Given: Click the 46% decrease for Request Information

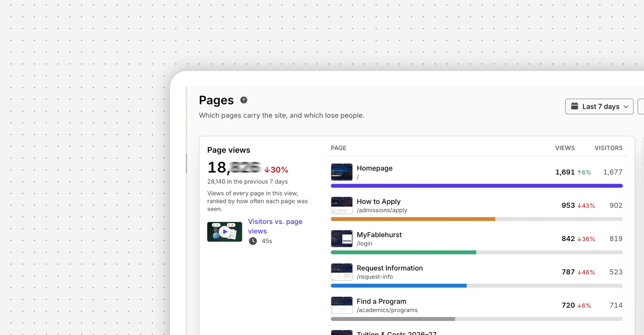Looking at the screenshot, I should click(x=586, y=272).
